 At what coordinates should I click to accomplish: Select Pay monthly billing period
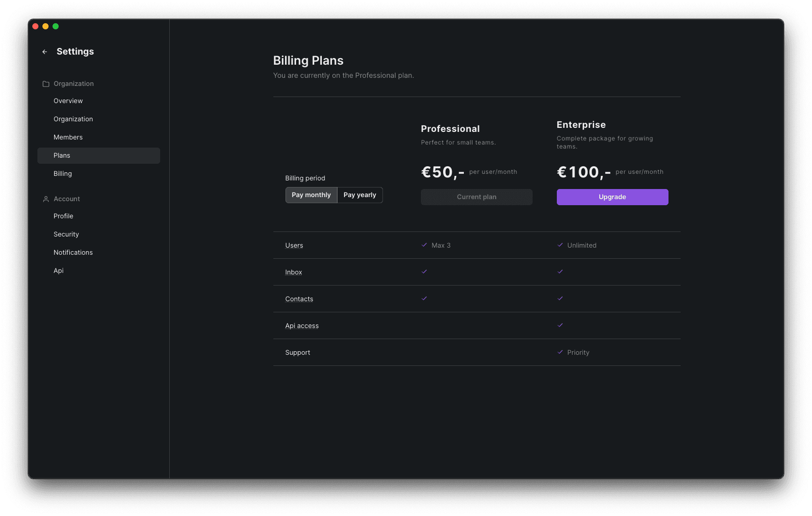[x=311, y=195]
